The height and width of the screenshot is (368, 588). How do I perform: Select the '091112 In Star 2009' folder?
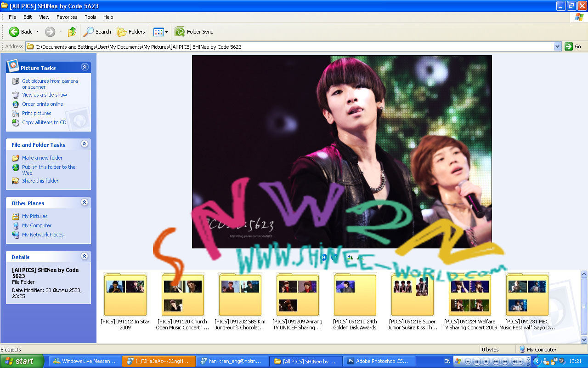pyautogui.click(x=125, y=301)
